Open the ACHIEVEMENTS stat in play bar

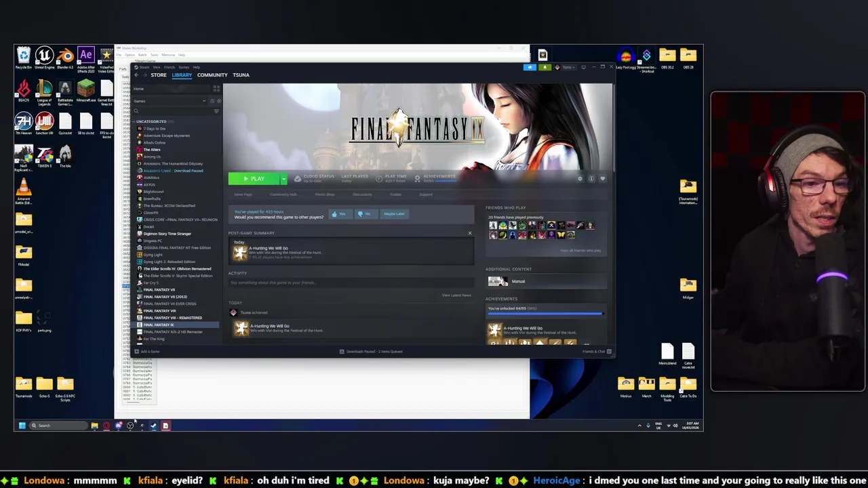pos(436,178)
